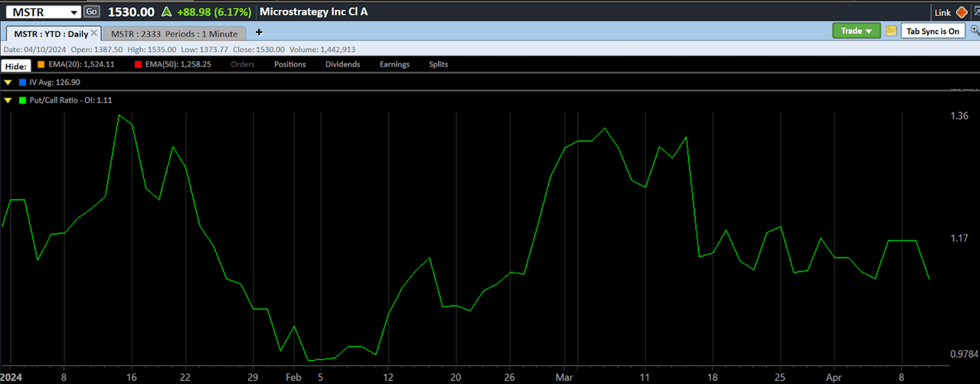The width and height of the screenshot is (980, 384).
Task: Collapse the Put/Call Ratio panel arrow
Action: point(8,100)
